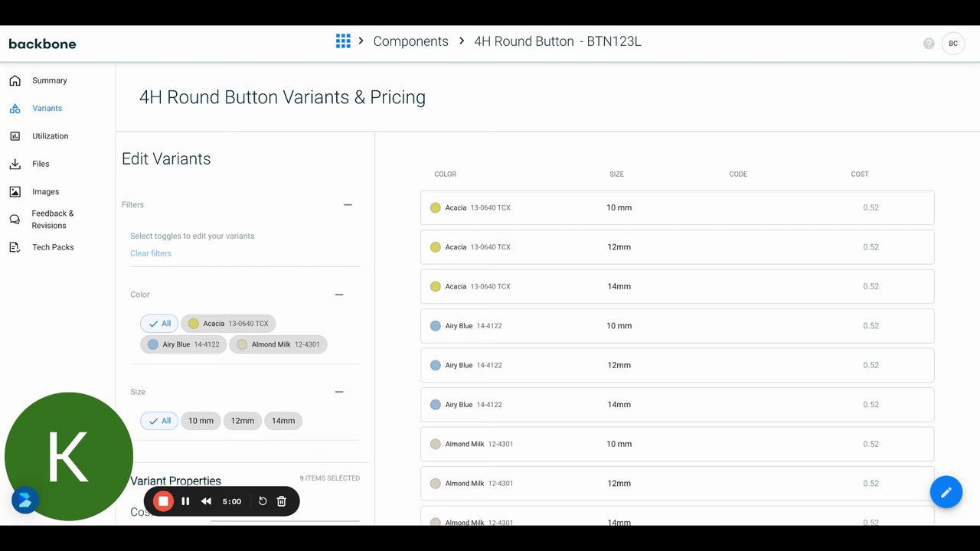Open the Tech Packs page
This screenshot has width=980, height=551.
click(x=53, y=247)
